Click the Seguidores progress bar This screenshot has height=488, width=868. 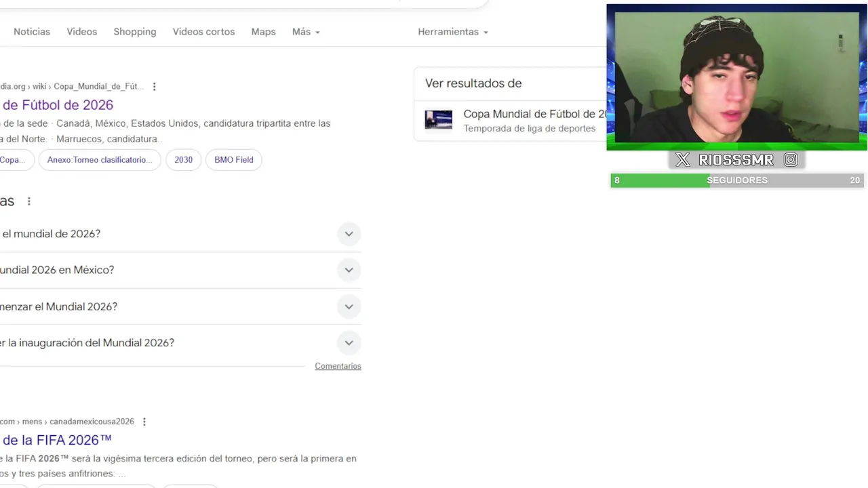(737, 180)
